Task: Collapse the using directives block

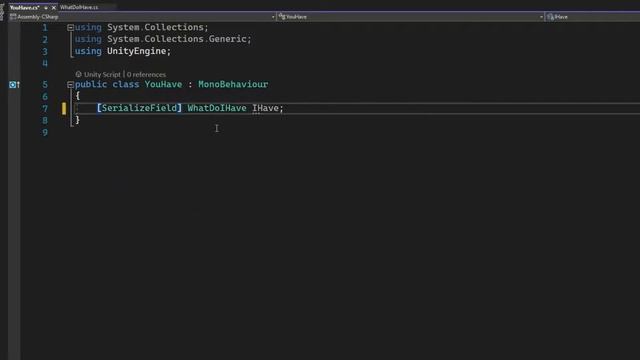Action: [70, 27]
